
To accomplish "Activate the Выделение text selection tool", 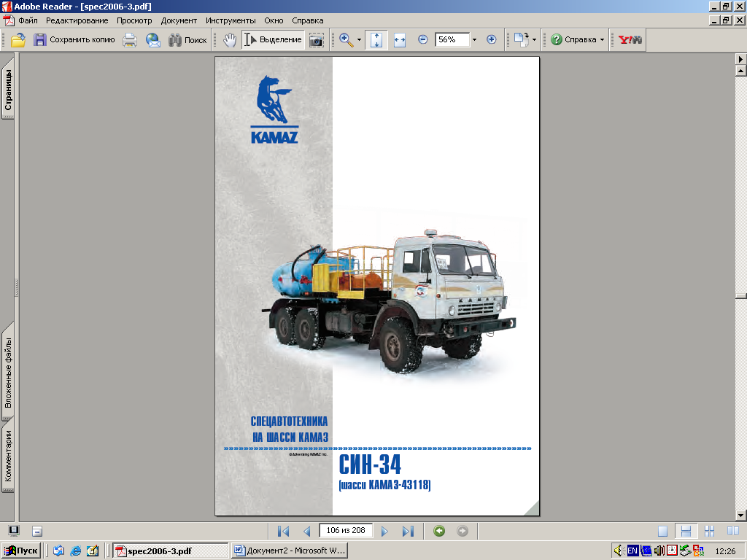I will [x=273, y=39].
